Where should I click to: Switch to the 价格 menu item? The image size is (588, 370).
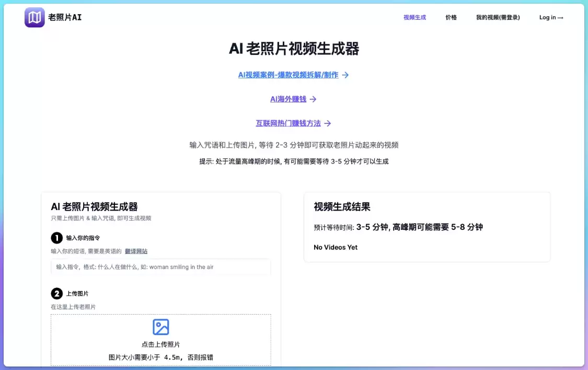[451, 17]
